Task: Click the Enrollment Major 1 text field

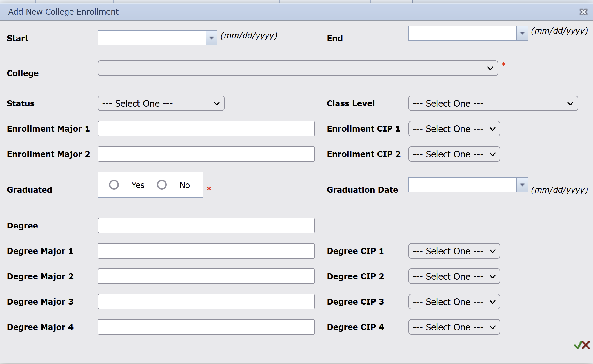Action: tap(206, 129)
